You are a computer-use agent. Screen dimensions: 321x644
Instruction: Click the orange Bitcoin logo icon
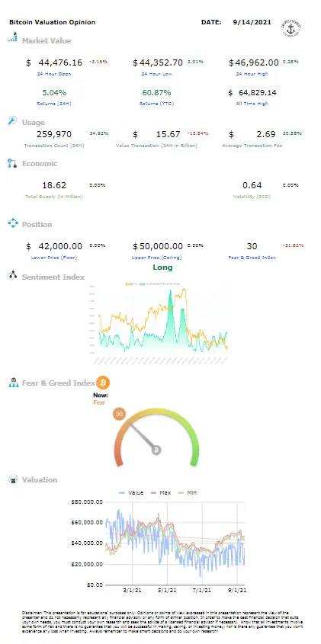(103, 383)
